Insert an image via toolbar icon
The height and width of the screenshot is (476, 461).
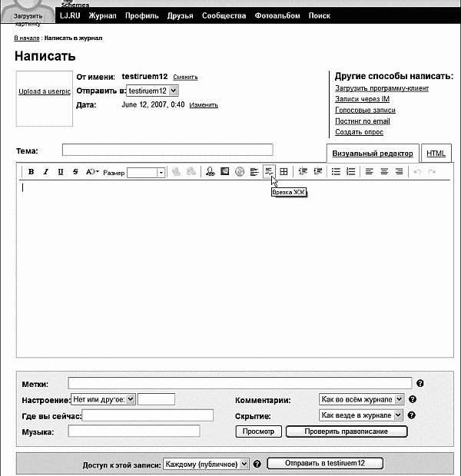[x=225, y=172]
